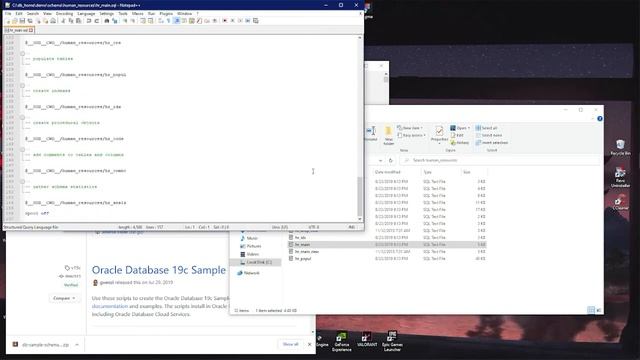Click the scroll up arrow in Notepad++ editor
The width and height of the screenshot is (640, 360).
(360, 38)
